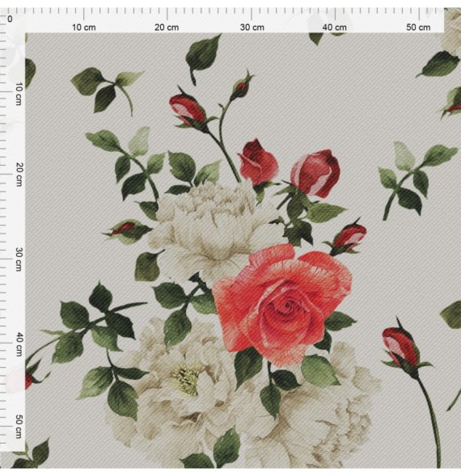Viewport: 461px width, 476px height.
Task: Click the 40 cm label on top ruler
Action: (335, 27)
